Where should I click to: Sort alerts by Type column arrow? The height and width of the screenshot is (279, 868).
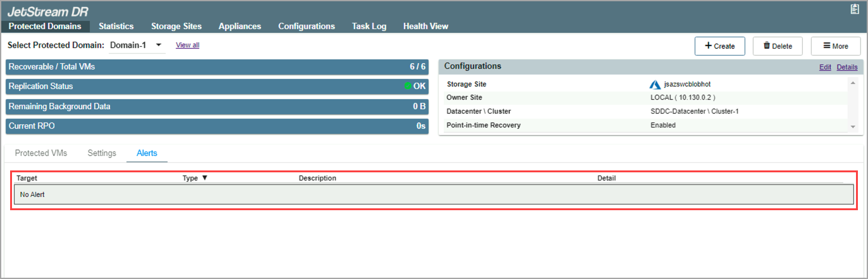204,178
